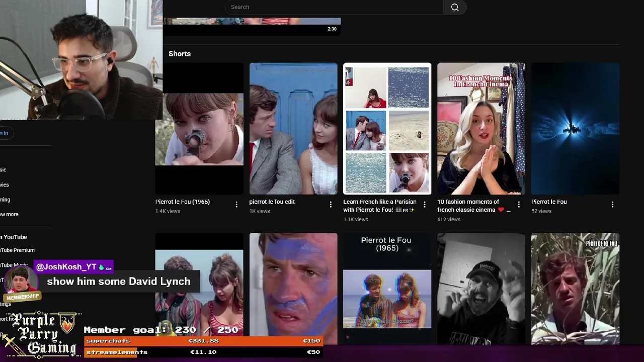The image size is (644, 362).
Task: Open the dark blue glow Pierrot le Fou thumbnail
Action: [x=575, y=129]
